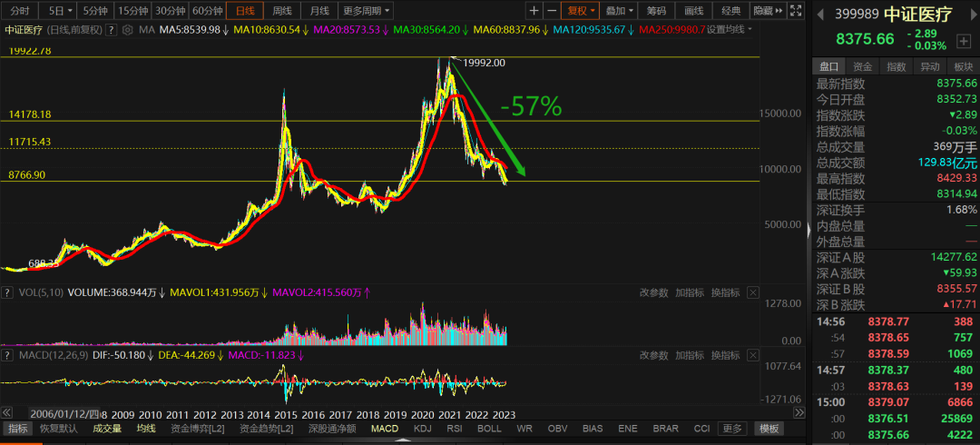Click the 隐藏 hide panel button
This screenshot has width=980, height=445.
tap(767, 11)
